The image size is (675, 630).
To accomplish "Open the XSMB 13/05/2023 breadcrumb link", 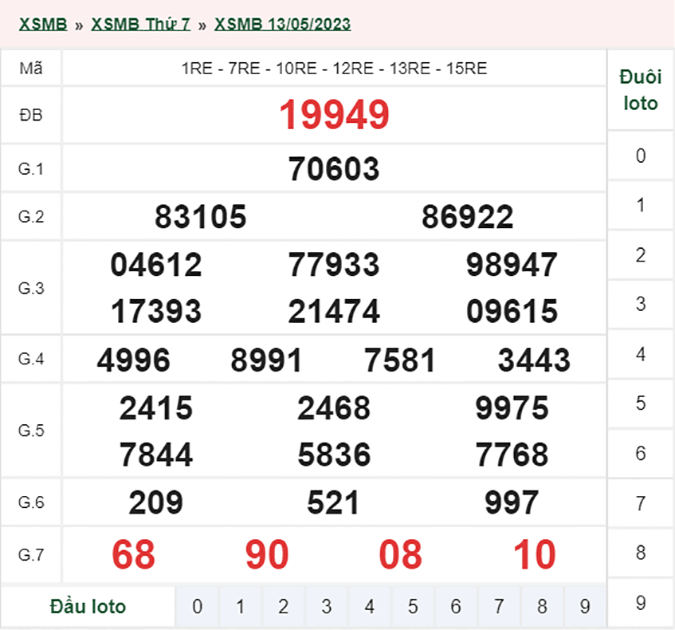I will point(282,24).
